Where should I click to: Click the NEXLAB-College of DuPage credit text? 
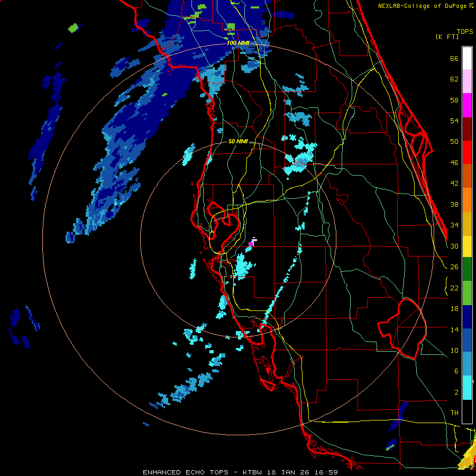(x=425, y=6)
